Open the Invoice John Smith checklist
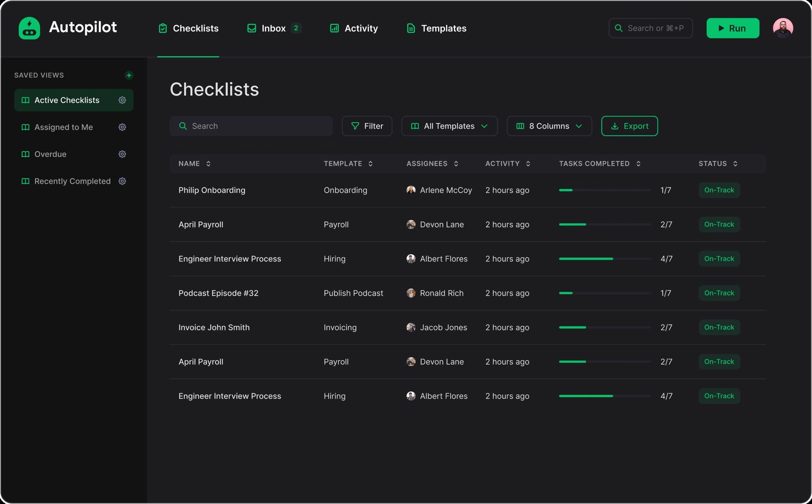The height and width of the screenshot is (504, 812). 214,327
